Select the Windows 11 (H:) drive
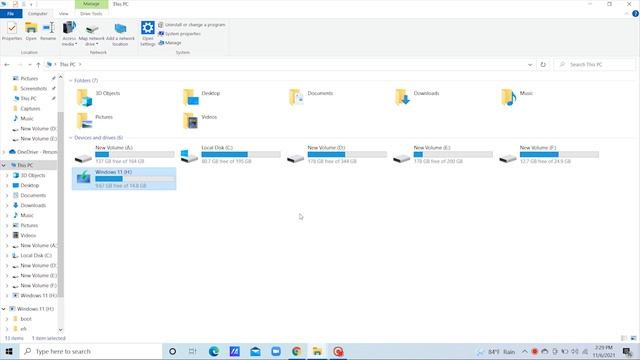The width and height of the screenshot is (640, 360). tap(124, 179)
